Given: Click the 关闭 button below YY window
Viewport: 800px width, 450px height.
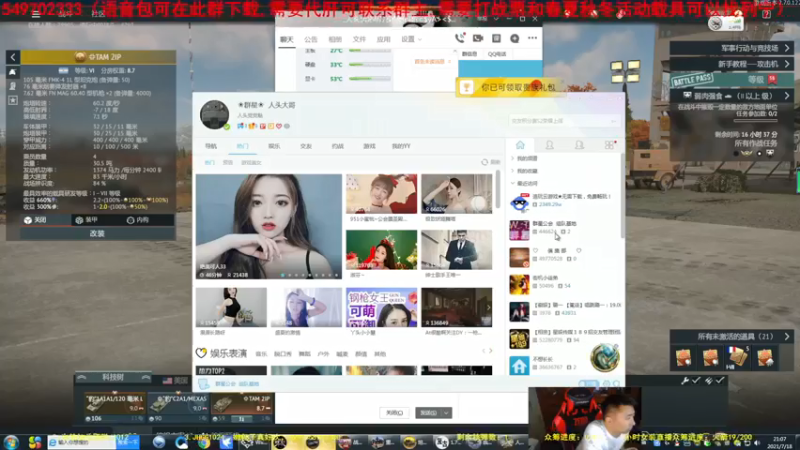Looking at the screenshot, I should click(x=394, y=413).
